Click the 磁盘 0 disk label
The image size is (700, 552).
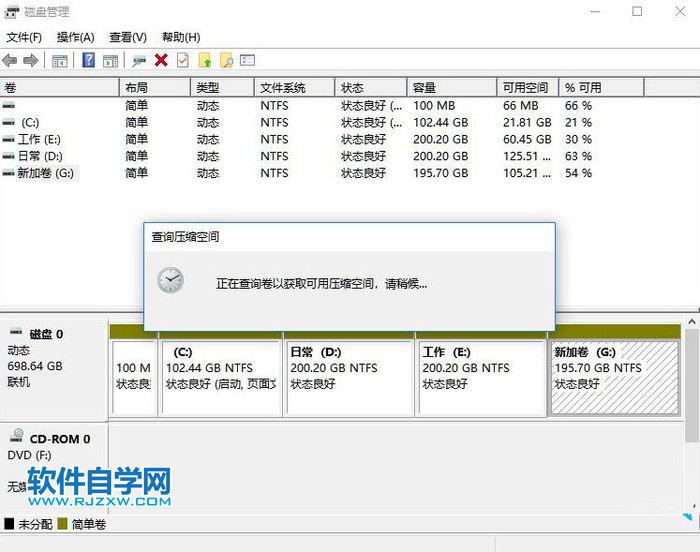tap(46, 334)
